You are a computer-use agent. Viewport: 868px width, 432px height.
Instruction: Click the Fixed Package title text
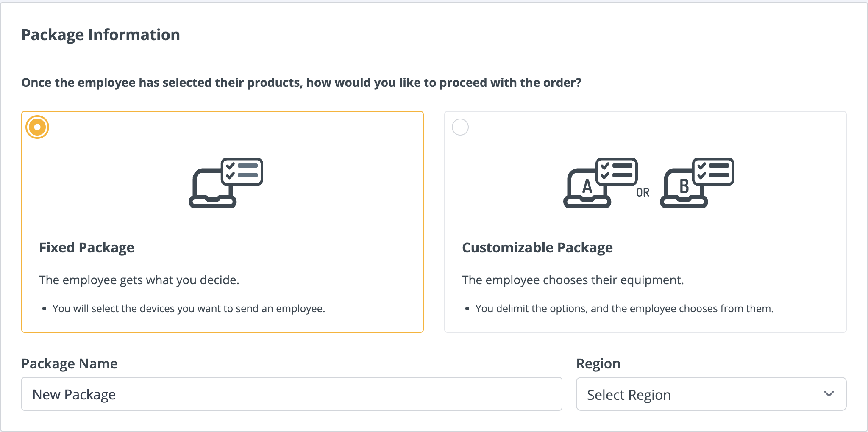click(x=86, y=248)
